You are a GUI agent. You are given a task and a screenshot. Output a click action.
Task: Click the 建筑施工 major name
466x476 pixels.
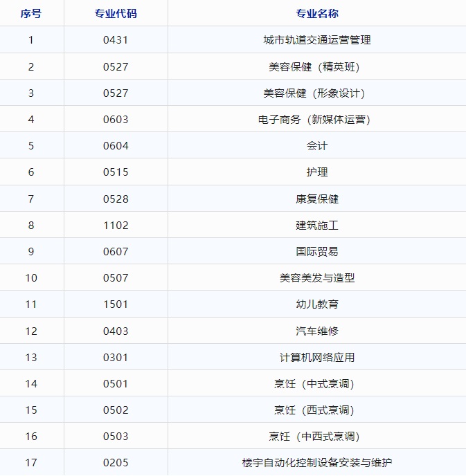316,225
